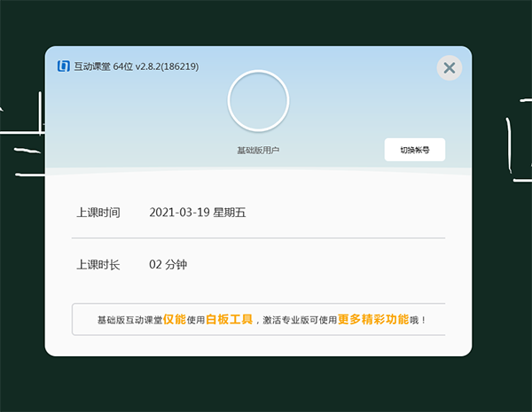
Task: Click the orange 仅能 text in the banner
Action: point(175,319)
